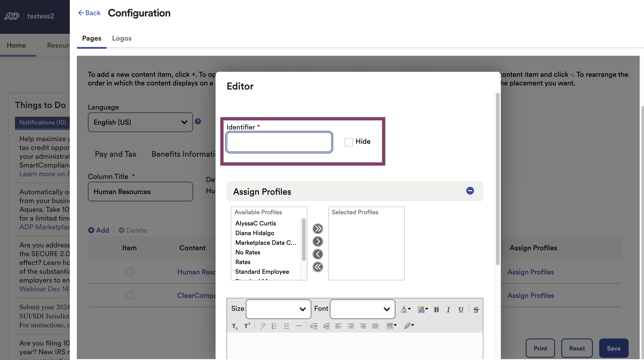This screenshot has width=644, height=360.
Task: Increase the indent
Action: [314, 326]
